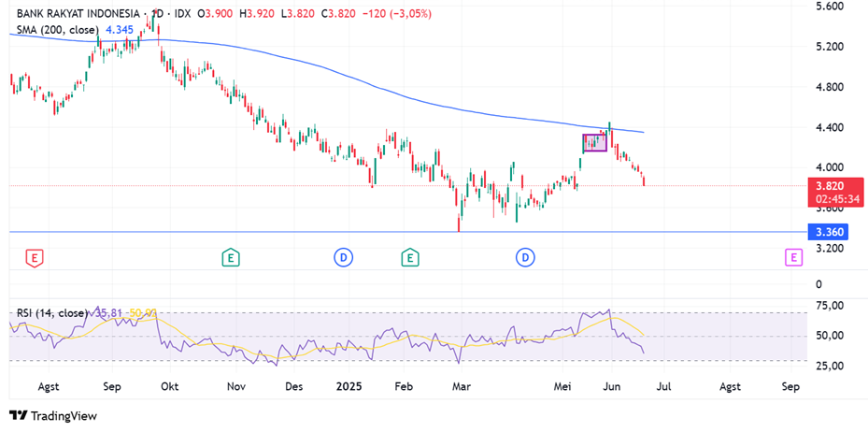Click the 50,00 level on RSI scale
The image size is (868, 432).
pos(830,336)
